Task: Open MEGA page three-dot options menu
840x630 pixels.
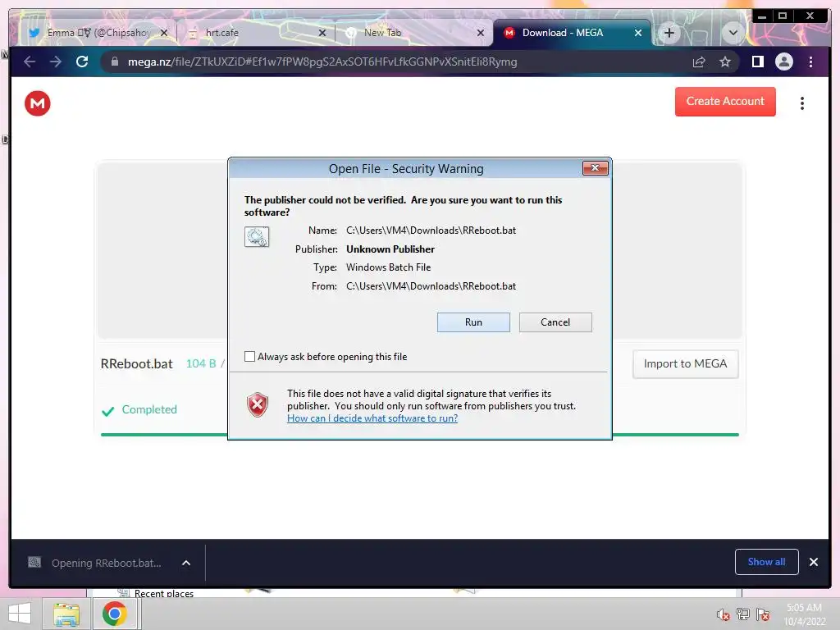Action: pos(802,103)
